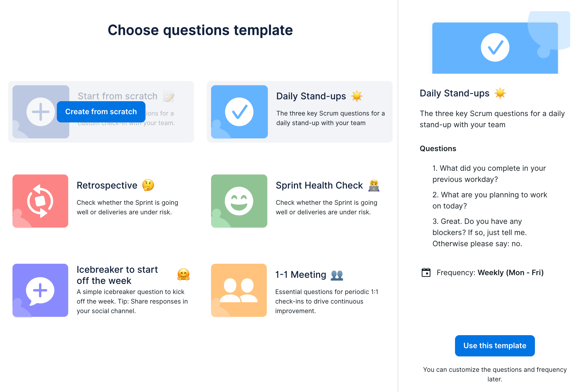
Task: Select the Daily Stand-ups card title
Action: point(311,96)
